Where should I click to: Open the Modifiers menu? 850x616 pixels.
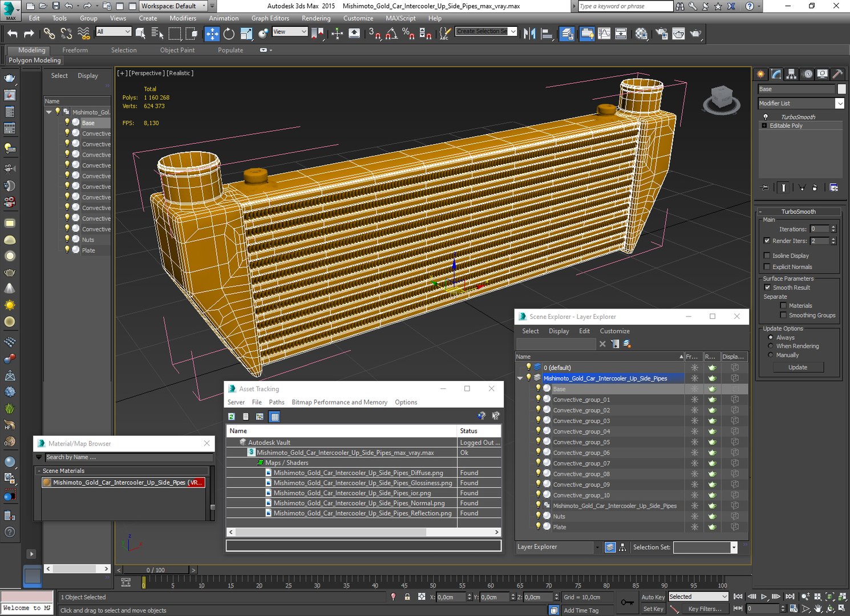(x=183, y=18)
